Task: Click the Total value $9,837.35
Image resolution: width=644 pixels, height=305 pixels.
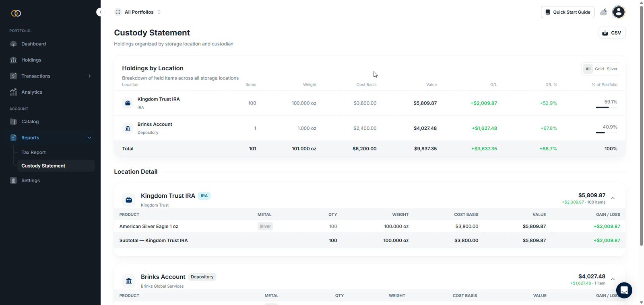Action: tap(425, 149)
